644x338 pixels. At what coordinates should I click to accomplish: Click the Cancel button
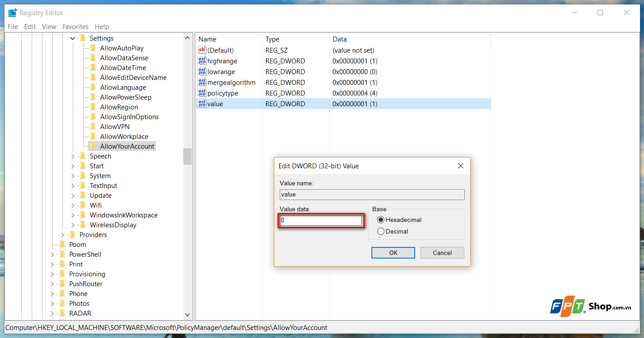pyautogui.click(x=442, y=252)
